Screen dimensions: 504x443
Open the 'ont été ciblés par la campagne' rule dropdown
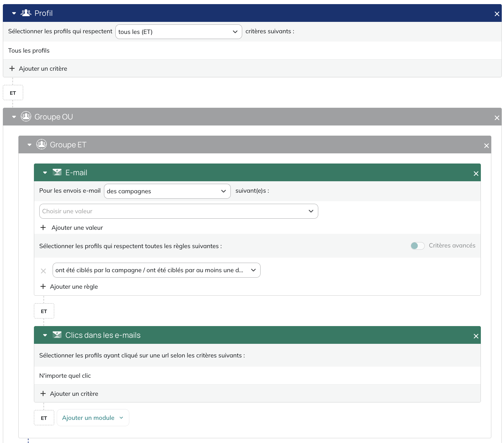(156, 270)
